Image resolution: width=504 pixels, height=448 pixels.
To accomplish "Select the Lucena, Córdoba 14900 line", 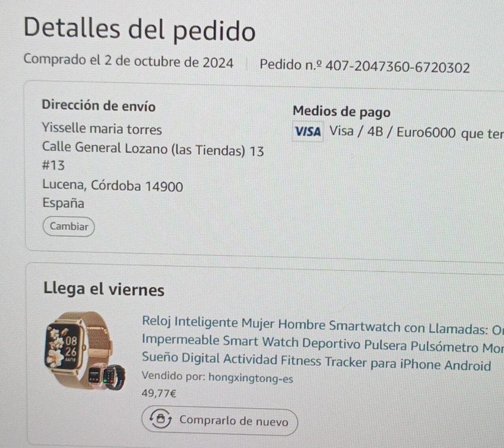I will pyautogui.click(x=112, y=185).
